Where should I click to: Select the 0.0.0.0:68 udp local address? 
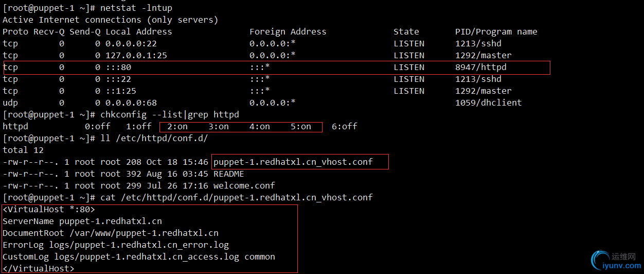pyautogui.click(x=131, y=102)
